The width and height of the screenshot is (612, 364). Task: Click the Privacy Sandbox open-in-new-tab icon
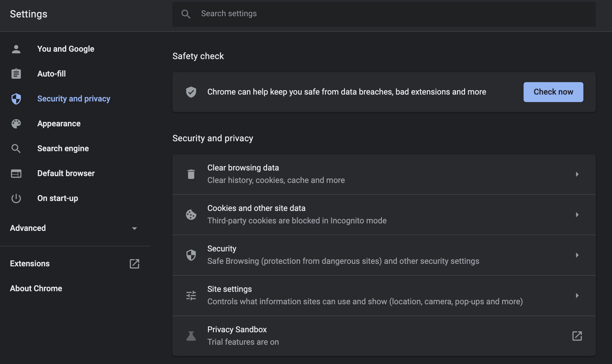click(x=577, y=336)
